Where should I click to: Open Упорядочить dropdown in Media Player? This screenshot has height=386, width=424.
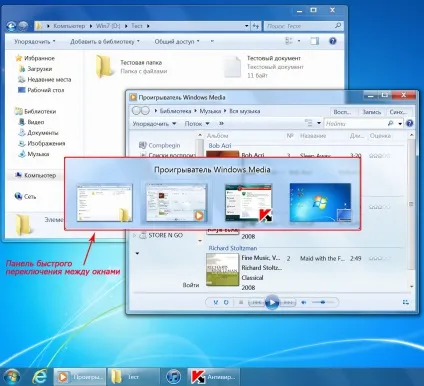154,124
